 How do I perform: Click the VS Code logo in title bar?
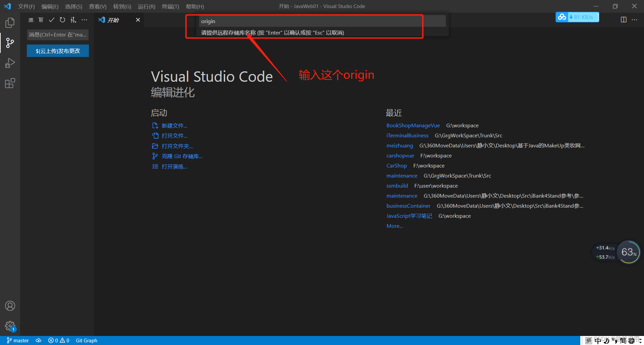[7, 6]
